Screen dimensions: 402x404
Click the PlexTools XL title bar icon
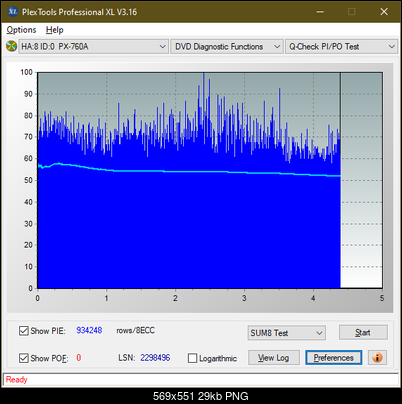point(12,12)
